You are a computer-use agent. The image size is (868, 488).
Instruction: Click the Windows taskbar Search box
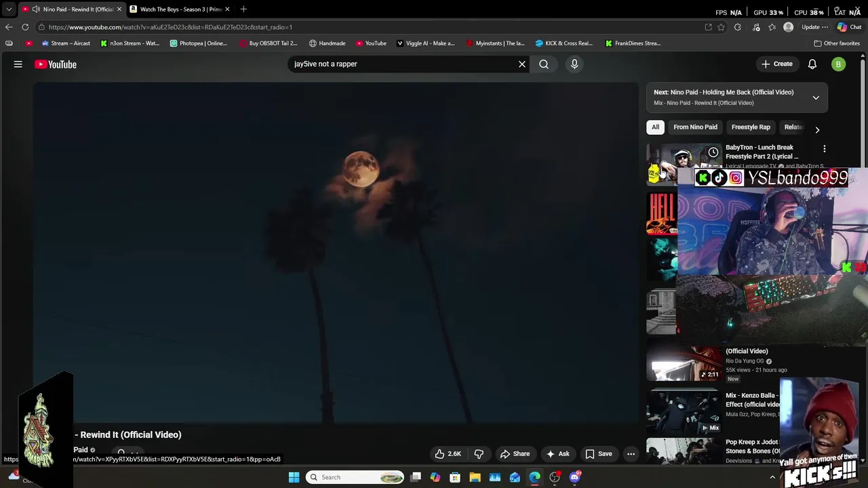click(x=355, y=477)
